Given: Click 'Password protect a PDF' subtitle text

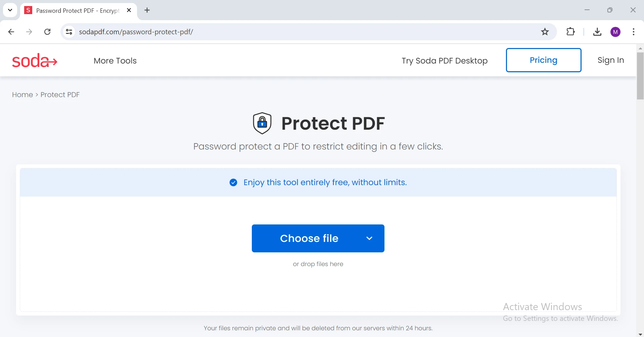Looking at the screenshot, I should click(x=318, y=146).
